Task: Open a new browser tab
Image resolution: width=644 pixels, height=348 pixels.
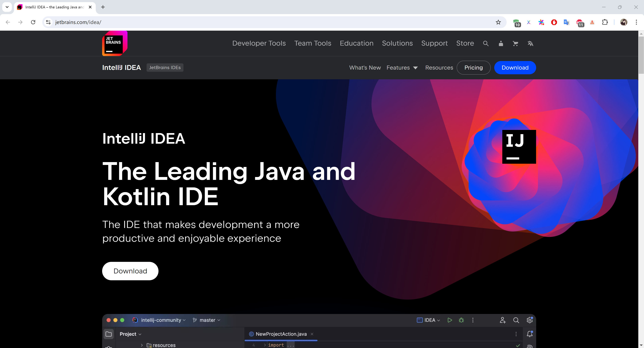Action: click(x=103, y=7)
